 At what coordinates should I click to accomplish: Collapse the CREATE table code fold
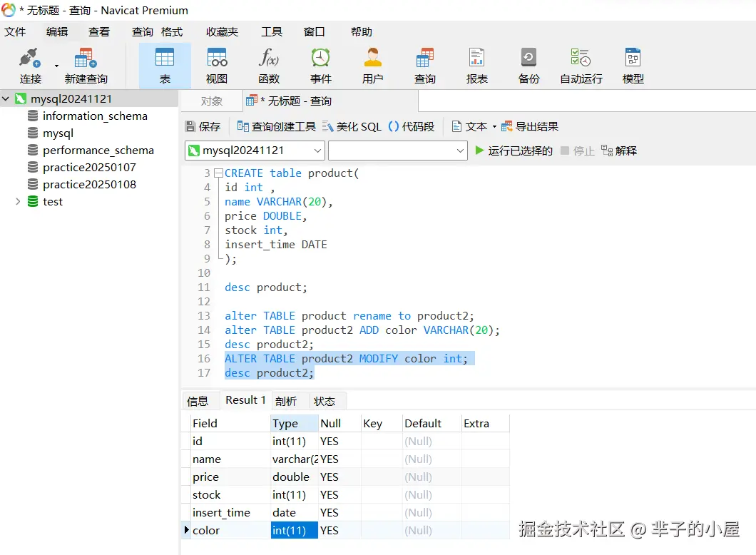point(218,173)
